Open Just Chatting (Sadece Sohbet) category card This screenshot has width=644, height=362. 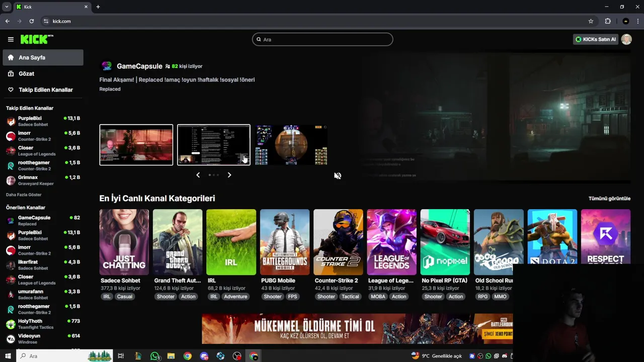pyautogui.click(x=124, y=242)
